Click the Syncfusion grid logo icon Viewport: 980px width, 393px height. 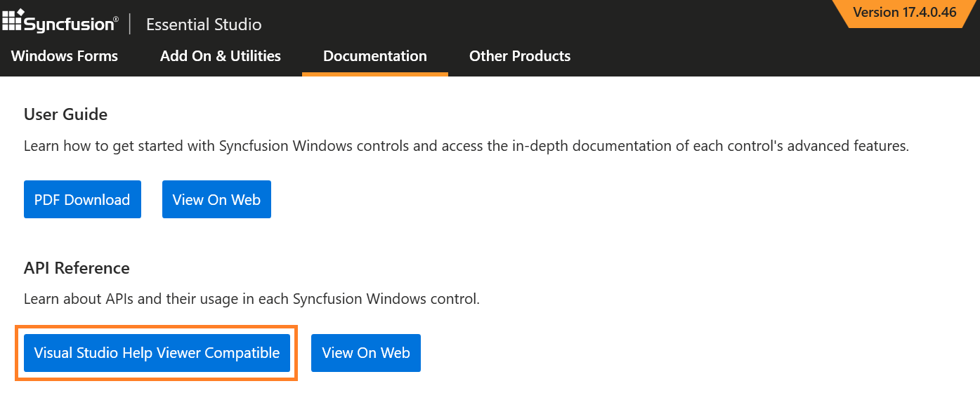pos(13,20)
